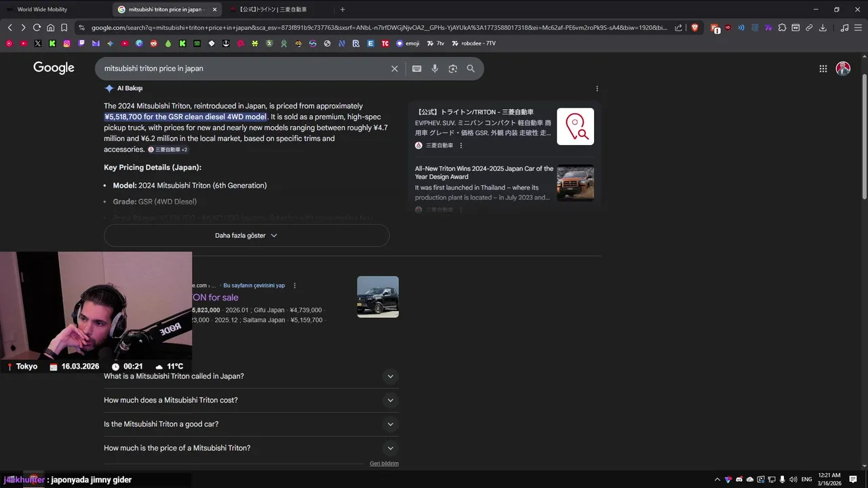Click 'Geri bildirim' feedback link
Image resolution: width=868 pixels, height=488 pixels.
384,464
